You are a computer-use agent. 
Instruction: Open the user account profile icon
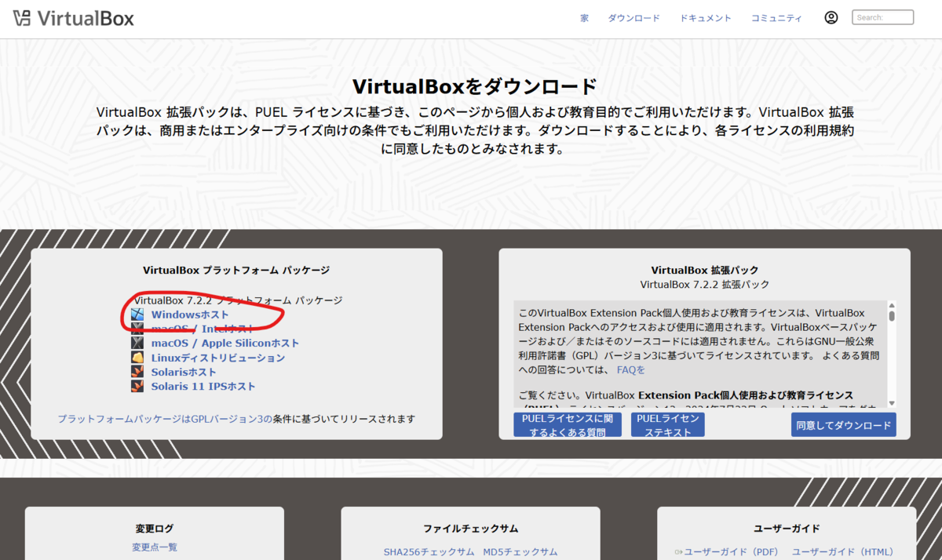click(831, 17)
